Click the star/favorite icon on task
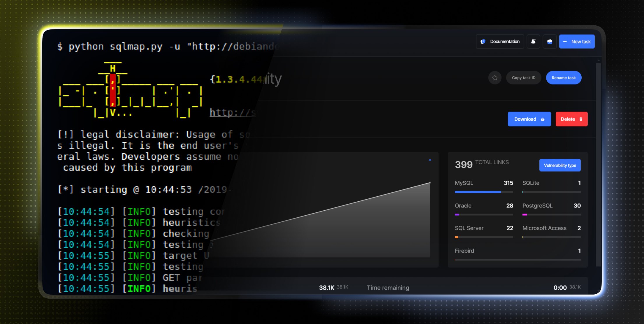The width and height of the screenshot is (644, 324). (x=495, y=78)
